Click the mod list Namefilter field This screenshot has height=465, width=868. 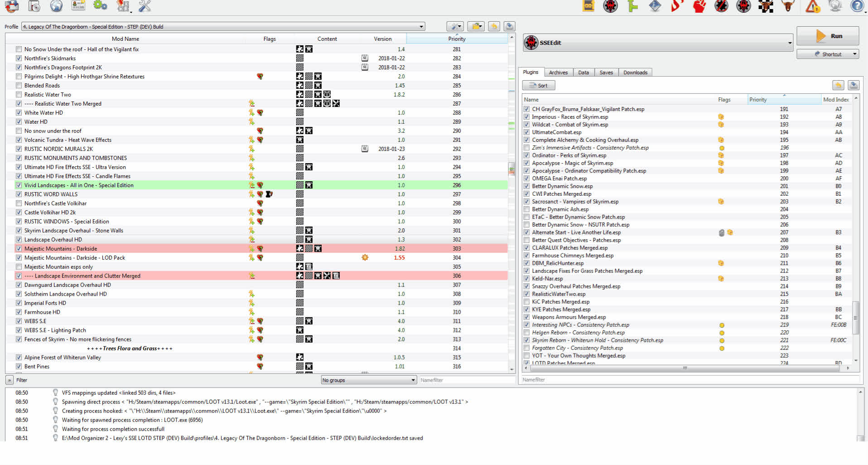point(467,380)
